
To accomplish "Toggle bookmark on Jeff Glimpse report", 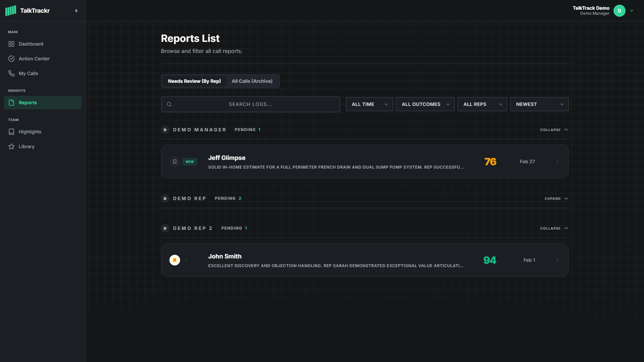I will point(175,162).
